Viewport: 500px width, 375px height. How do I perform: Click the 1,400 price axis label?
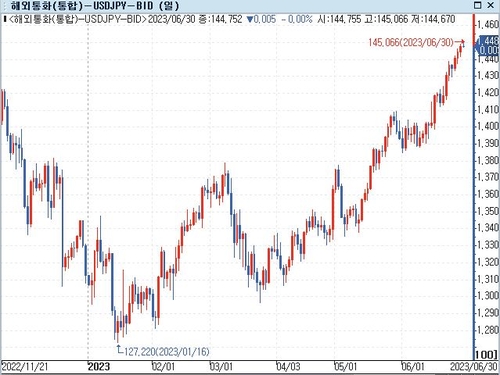(488, 126)
